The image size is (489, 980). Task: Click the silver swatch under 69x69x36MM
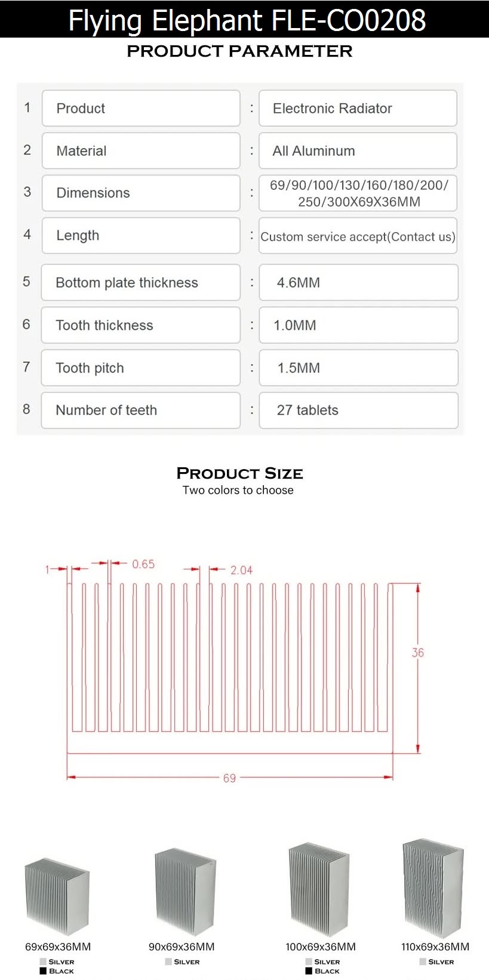coord(43,961)
